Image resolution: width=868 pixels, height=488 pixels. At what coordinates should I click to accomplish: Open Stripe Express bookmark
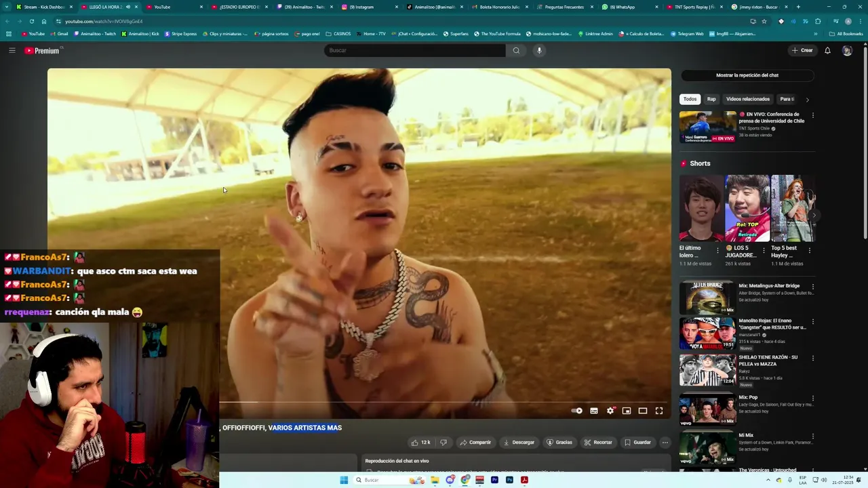point(180,34)
